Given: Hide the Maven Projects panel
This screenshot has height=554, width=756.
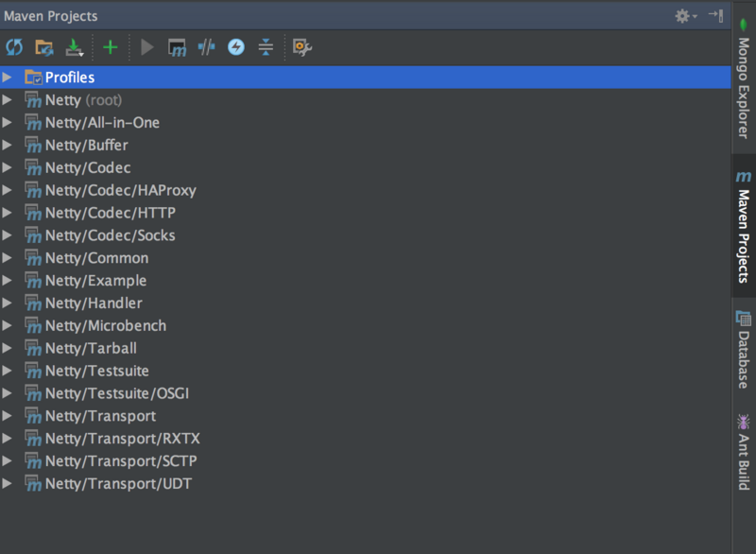Looking at the screenshot, I should pyautogui.click(x=716, y=16).
